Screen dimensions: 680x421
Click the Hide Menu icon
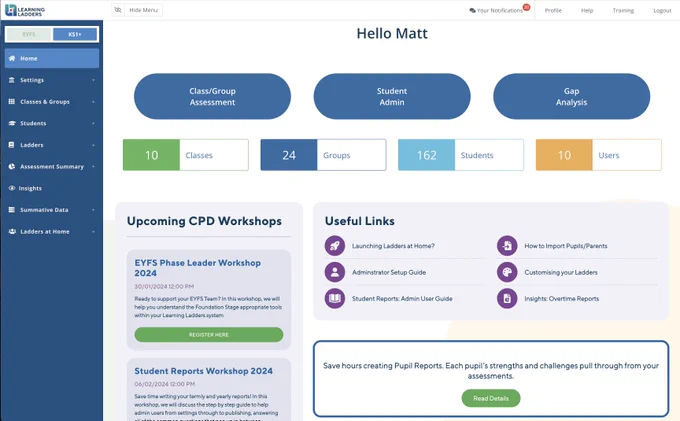(118, 10)
